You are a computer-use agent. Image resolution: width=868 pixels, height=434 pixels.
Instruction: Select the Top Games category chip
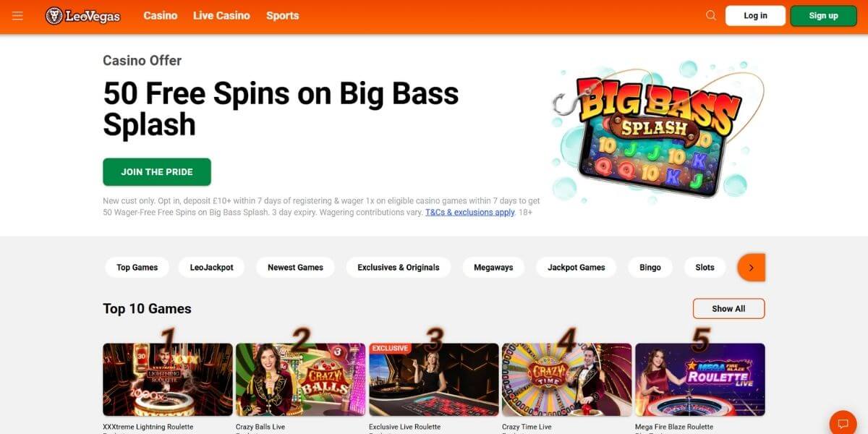137,268
